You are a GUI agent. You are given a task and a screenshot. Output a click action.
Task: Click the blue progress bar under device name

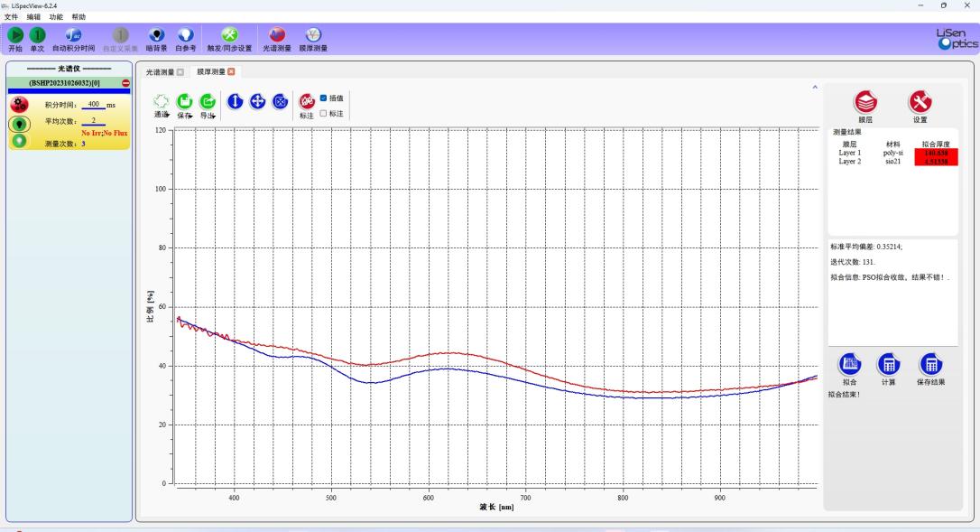(x=69, y=91)
